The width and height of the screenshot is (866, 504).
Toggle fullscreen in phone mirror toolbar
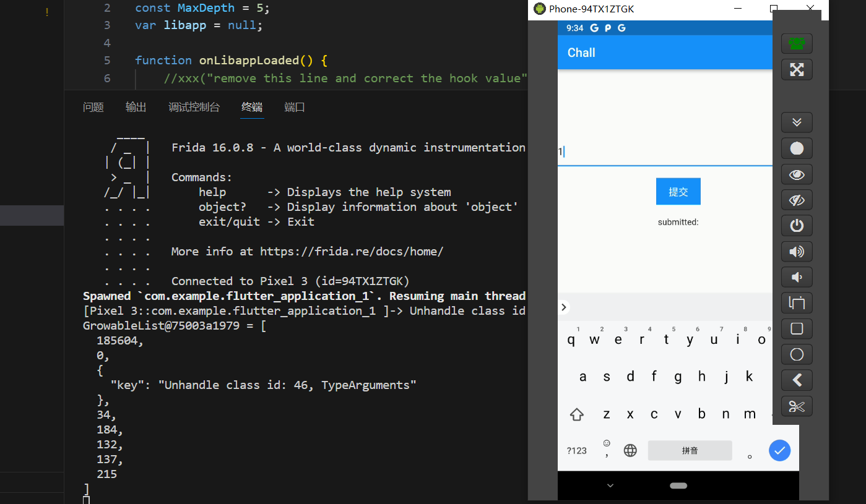click(x=797, y=70)
